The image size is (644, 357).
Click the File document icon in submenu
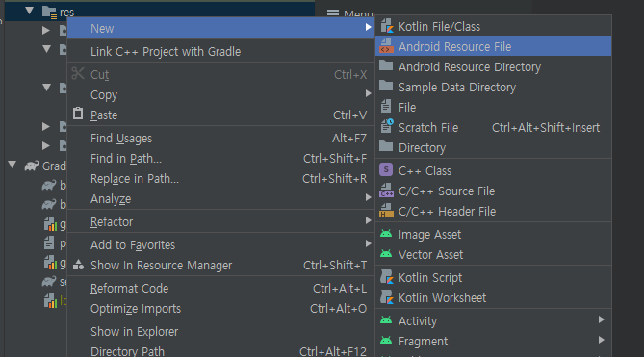[386, 106]
